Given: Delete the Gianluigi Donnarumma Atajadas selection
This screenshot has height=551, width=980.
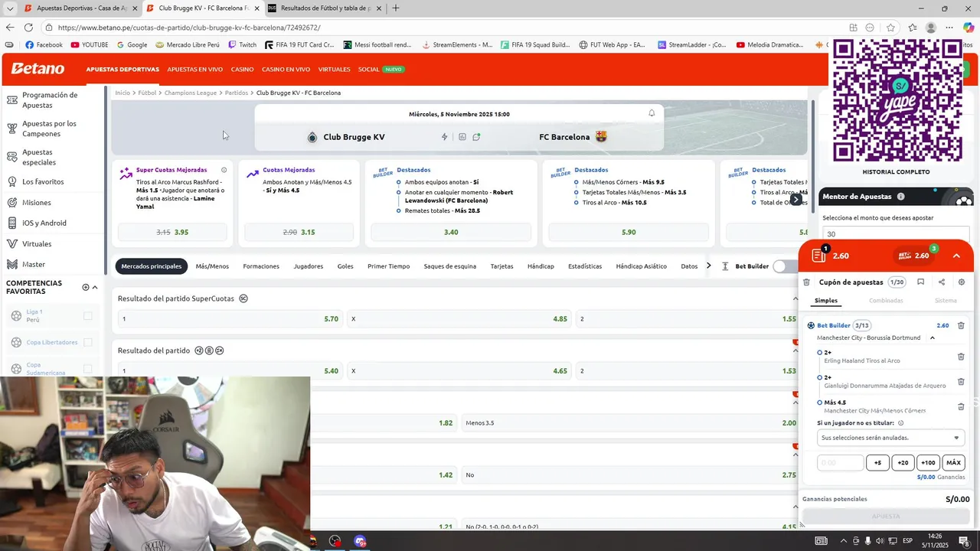Looking at the screenshot, I should [x=961, y=381].
